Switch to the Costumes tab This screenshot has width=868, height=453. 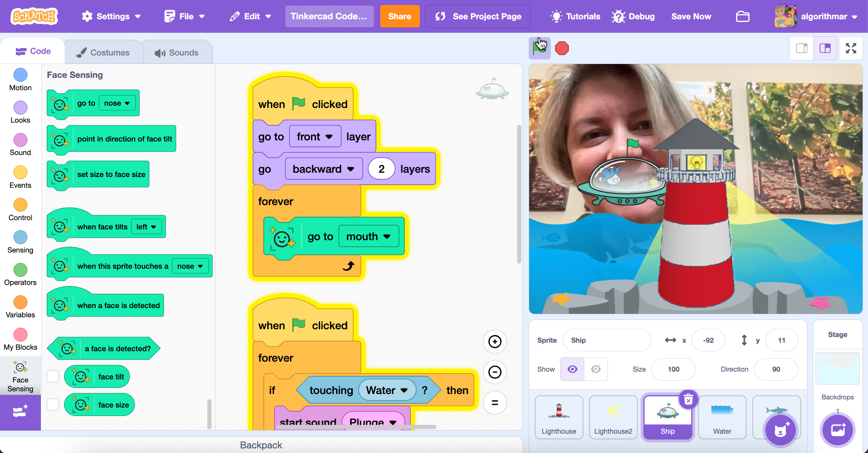[104, 53]
